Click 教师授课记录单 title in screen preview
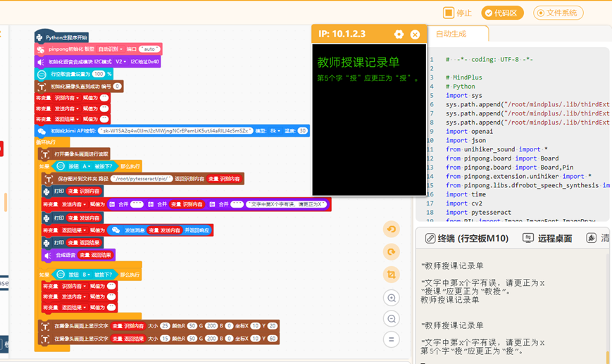 pyautogui.click(x=358, y=62)
